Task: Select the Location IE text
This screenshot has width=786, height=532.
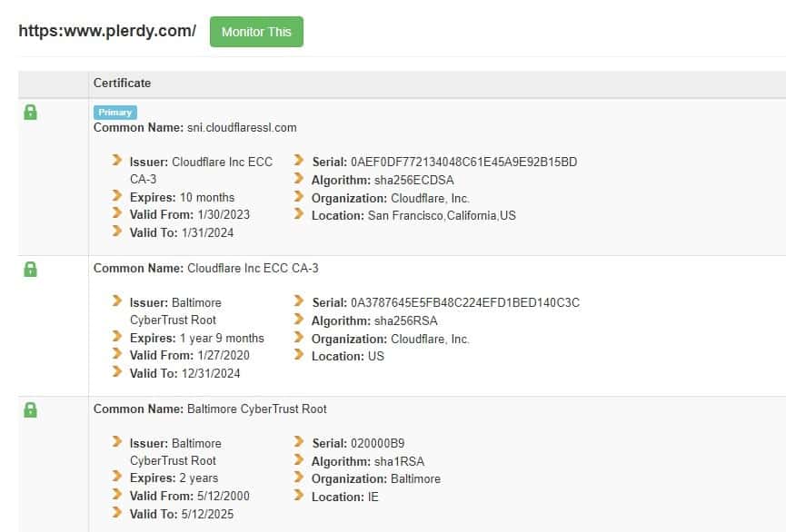Action: (x=345, y=498)
